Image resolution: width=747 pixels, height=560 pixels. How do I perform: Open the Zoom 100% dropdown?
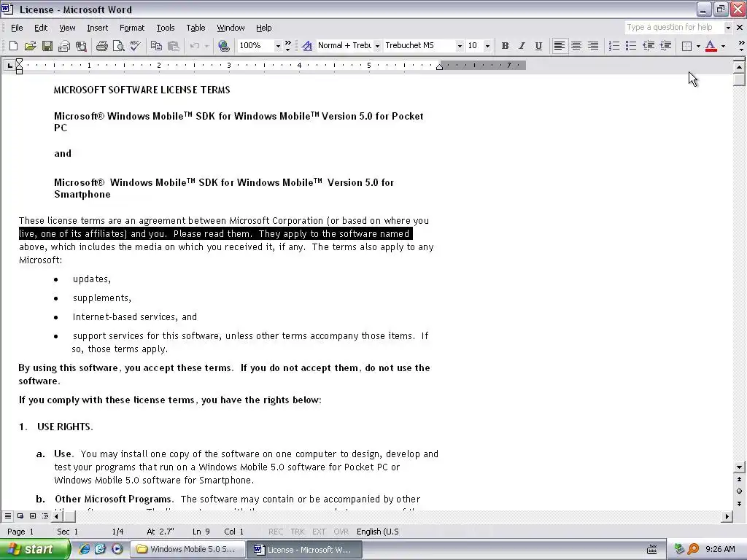278,46
